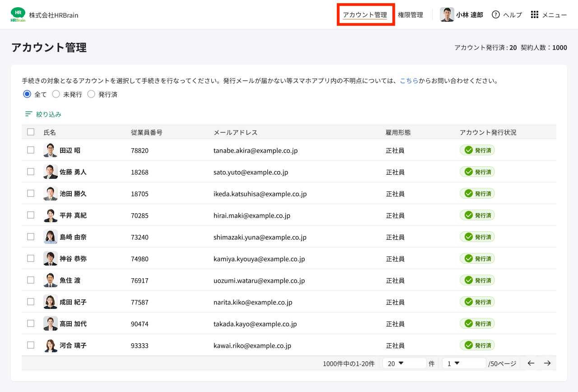Check the select-all checkbox in the table header
The height and width of the screenshot is (392, 578).
pos(30,131)
